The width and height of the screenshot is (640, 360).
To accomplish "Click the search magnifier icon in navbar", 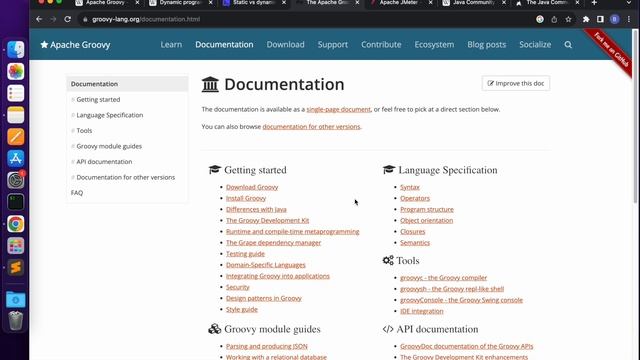I will click(568, 44).
